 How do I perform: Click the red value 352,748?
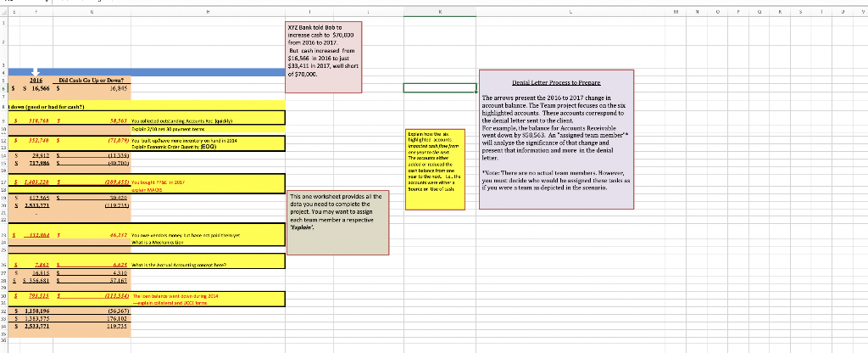point(39,141)
